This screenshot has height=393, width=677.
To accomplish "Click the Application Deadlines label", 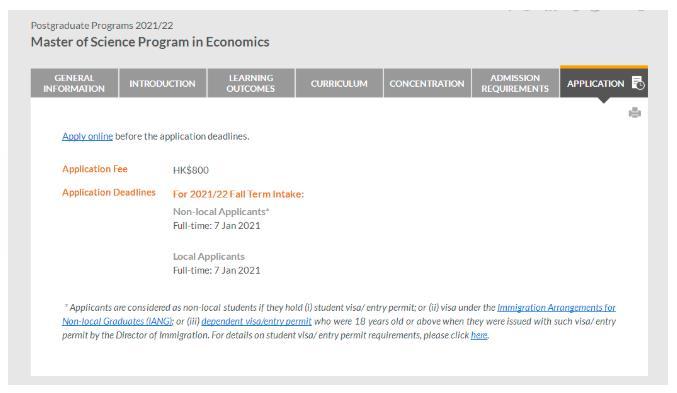I will click(109, 192).
